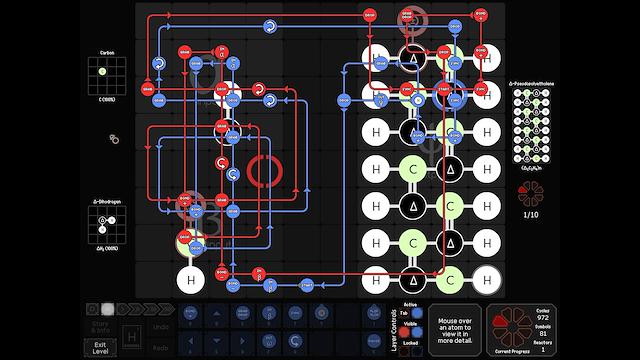Toggle red layer visibility

(x=404, y=332)
